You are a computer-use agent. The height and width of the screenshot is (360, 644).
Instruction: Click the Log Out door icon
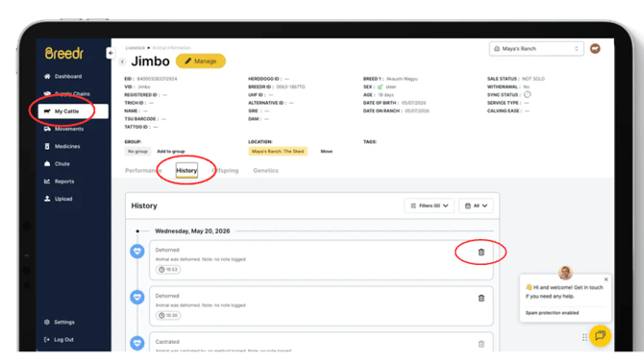click(x=47, y=340)
